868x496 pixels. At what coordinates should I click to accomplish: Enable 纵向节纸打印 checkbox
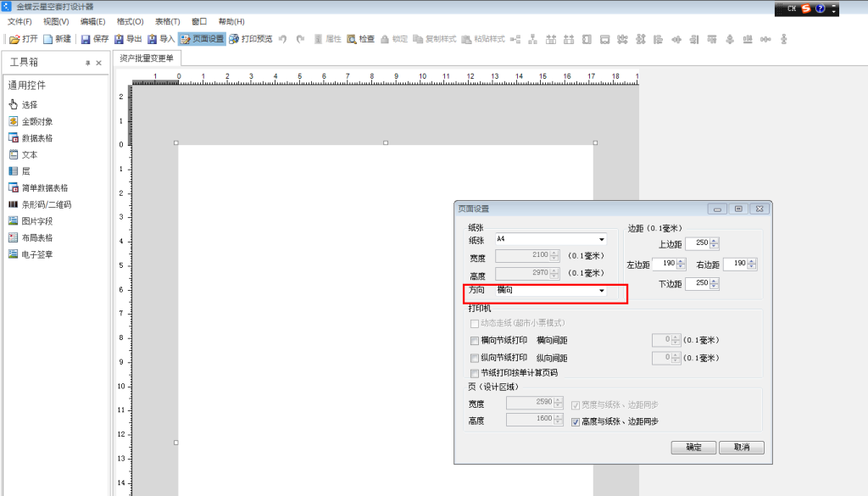475,358
